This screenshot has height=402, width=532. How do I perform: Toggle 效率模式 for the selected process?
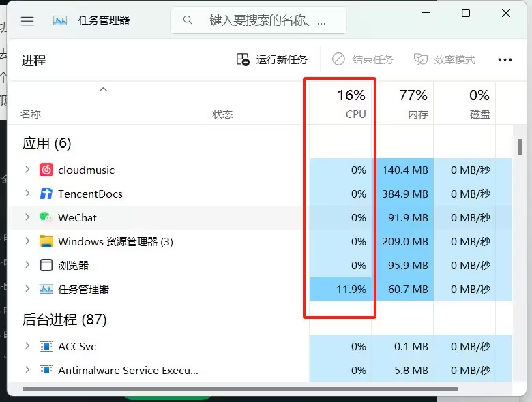coord(445,60)
